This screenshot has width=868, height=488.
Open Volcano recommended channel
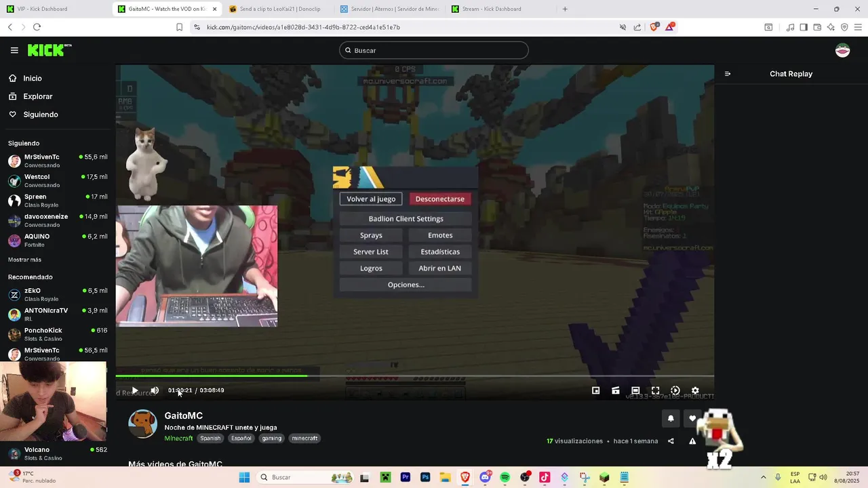57,453
